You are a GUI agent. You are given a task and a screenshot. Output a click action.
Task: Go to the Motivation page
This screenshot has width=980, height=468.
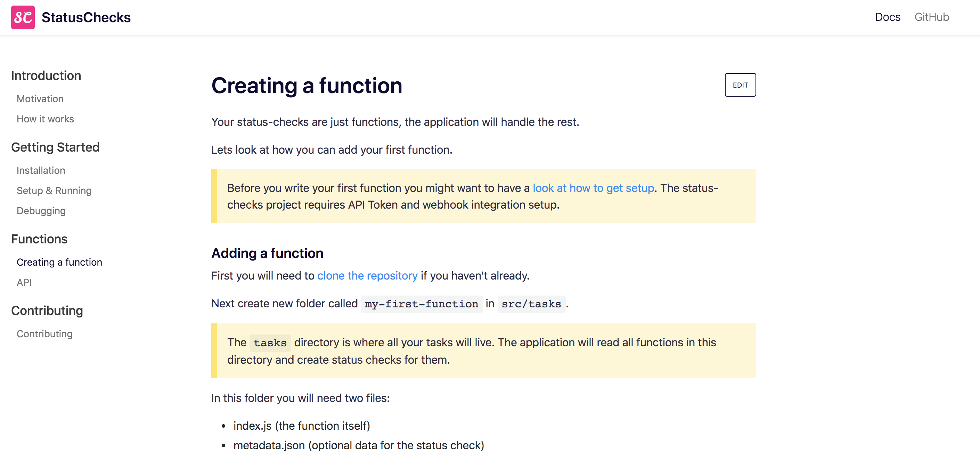click(x=40, y=99)
